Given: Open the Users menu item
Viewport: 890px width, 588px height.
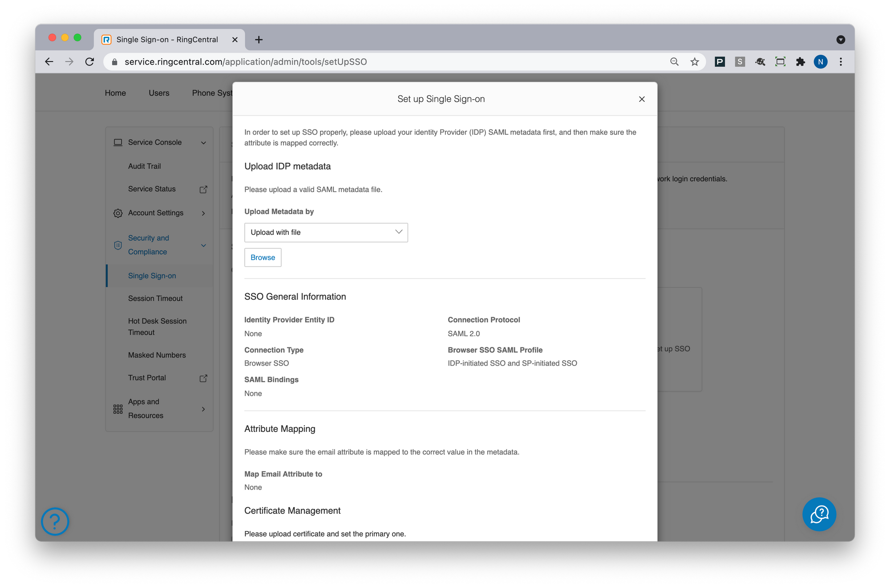Looking at the screenshot, I should tap(159, 93).
